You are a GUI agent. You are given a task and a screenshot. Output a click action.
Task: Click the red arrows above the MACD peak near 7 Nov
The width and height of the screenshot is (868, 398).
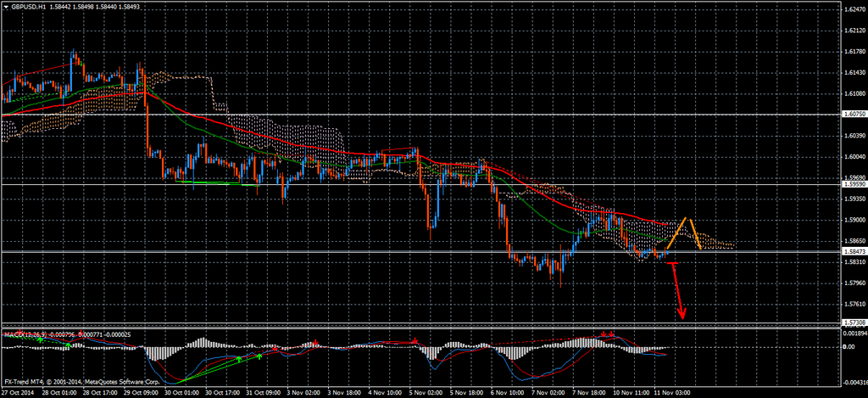click(607, 334)
